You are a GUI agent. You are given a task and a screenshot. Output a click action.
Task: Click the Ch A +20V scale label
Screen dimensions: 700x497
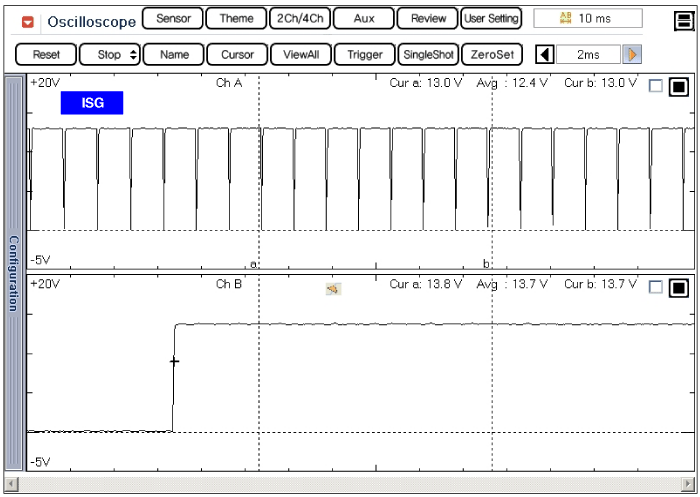coord(45,83)
